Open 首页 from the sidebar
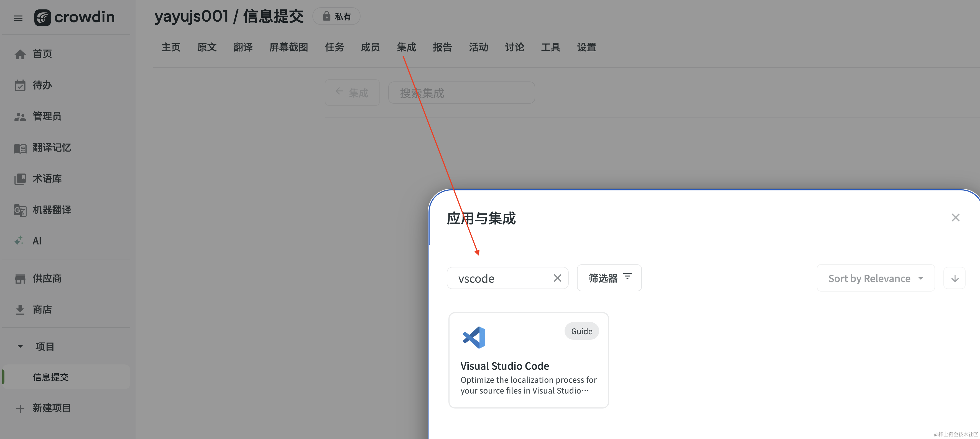Screen dimensions: 980x439 tap(42, 54)
